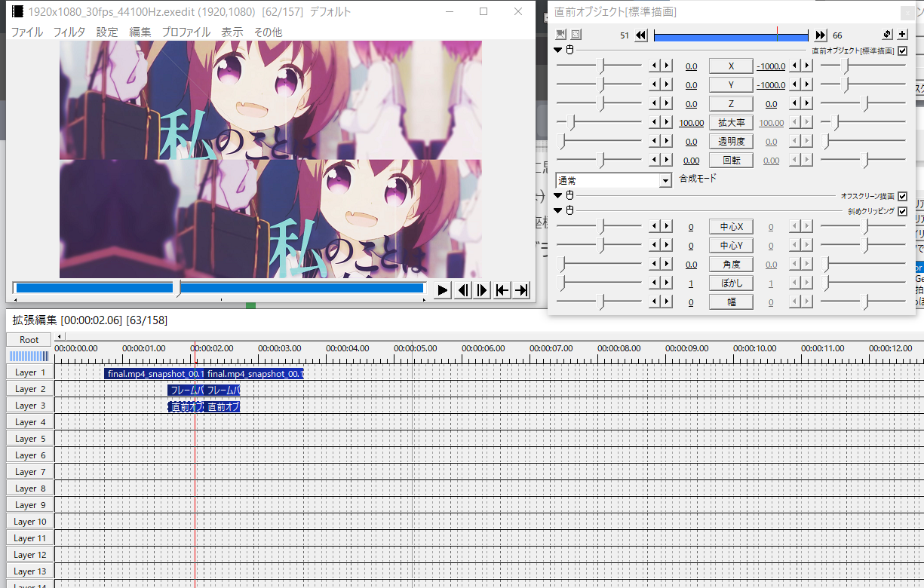Toggle the オフスクリーン描画 checkbox
This screenshot has height=588, width=924.
tap(902, 196)
